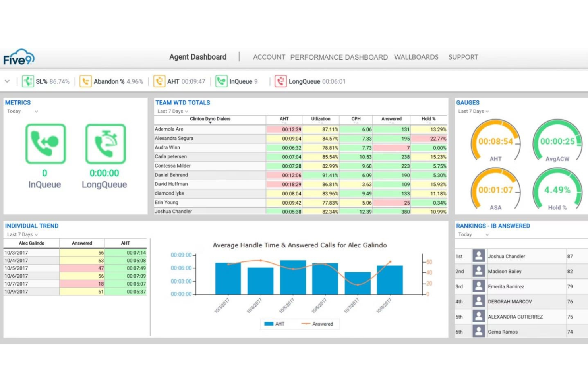Switch to the WALLBOARDS section
Viewport: 588px width, 392px height.
tap(416, 57)
